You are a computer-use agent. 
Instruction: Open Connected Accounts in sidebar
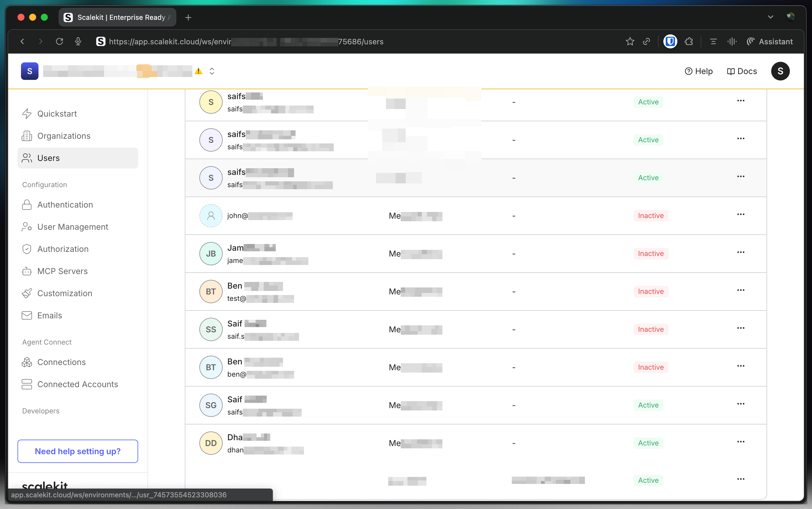click(x=78, y=385)
